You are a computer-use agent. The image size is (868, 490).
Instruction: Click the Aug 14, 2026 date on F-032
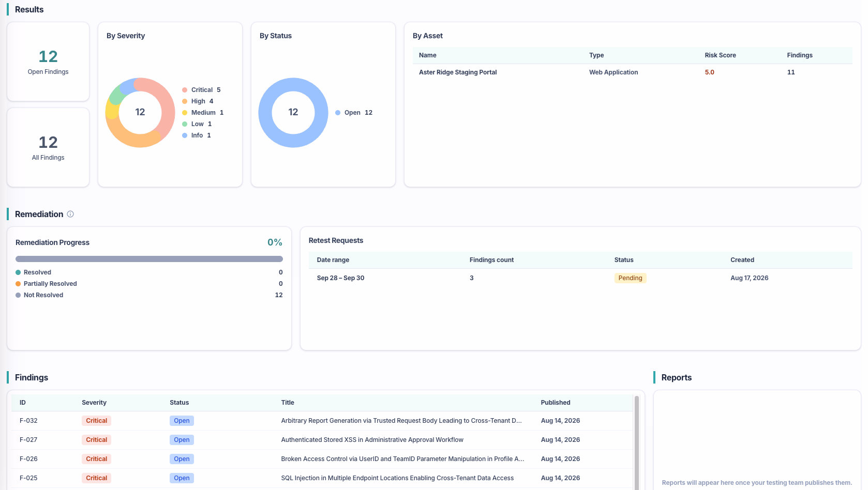click(560, 421)
